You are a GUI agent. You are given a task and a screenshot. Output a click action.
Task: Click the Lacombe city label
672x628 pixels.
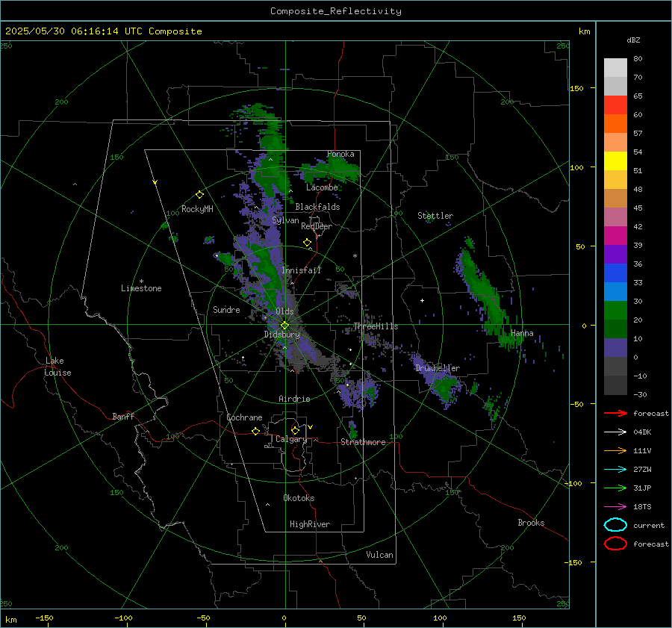coord(322,187)
